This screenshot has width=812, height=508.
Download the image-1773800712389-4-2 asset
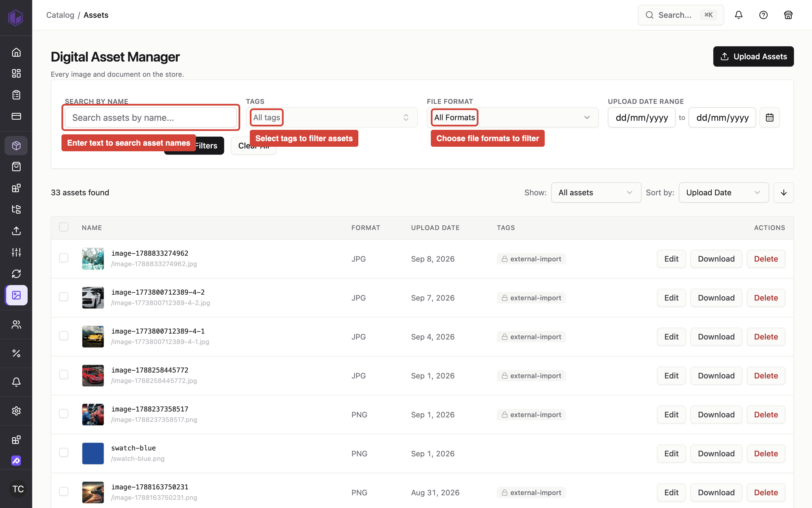tap(716, 298)
